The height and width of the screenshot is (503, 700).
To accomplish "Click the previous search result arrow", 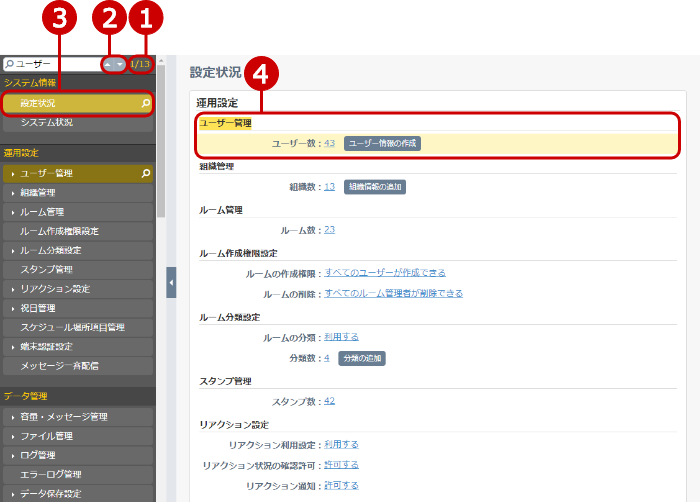I will [x=108, y=64].
